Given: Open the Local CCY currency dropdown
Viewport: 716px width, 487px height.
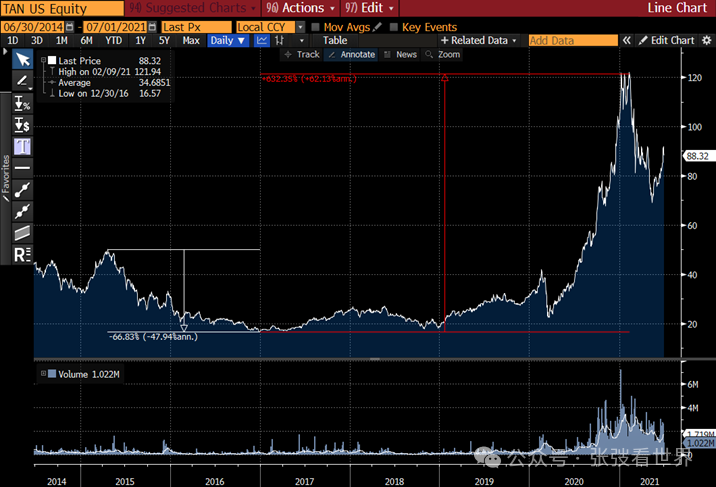Looking at the screenshot, I should pyautogui.click(x=300, y=27).
